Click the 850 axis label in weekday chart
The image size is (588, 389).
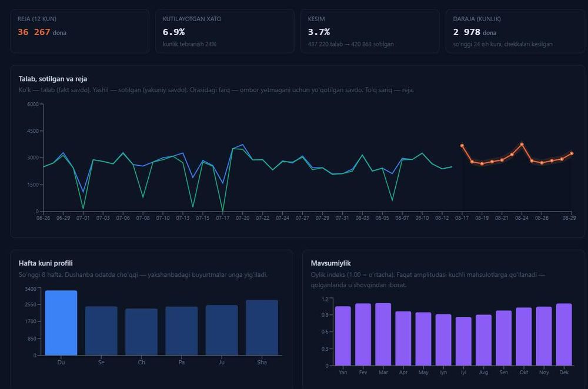click(32, 338)
